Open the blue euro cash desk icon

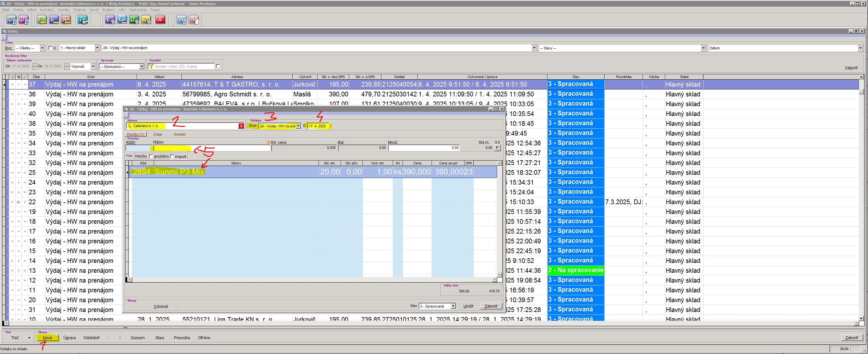[x=122, y=20]
